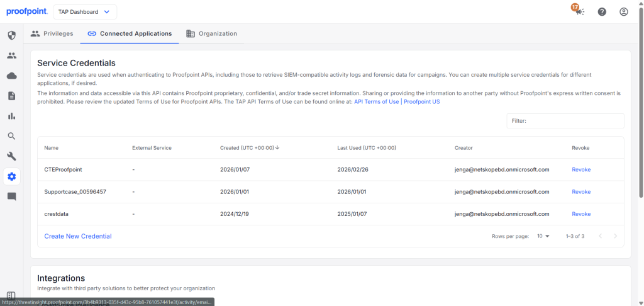
Task: Open the TAP Dashboard dropdown
Action: 85,12
